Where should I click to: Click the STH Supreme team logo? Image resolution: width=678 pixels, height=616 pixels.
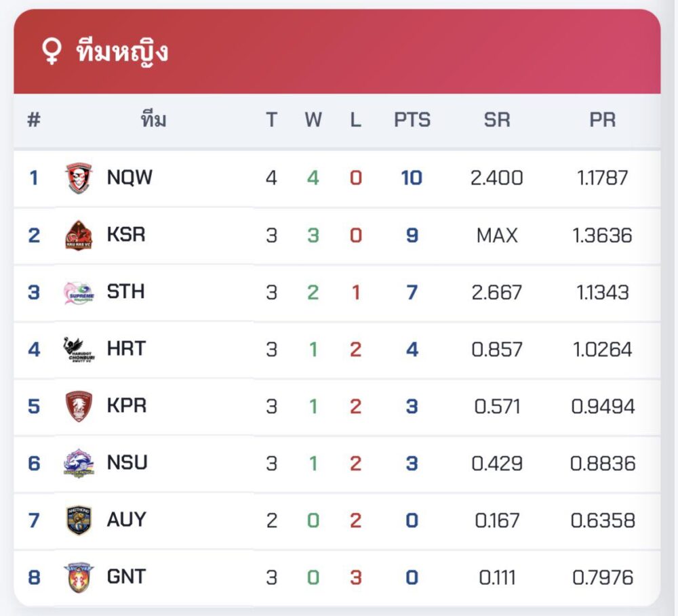[x=79, y=292]
